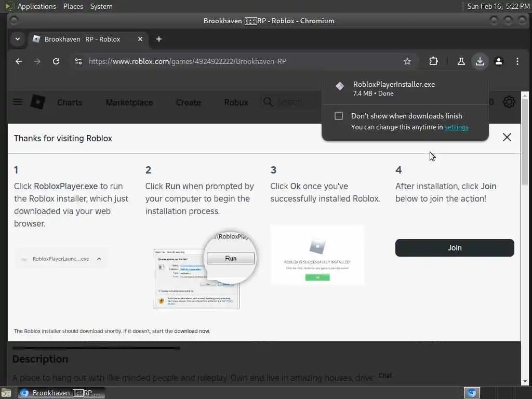Select the Brookhaven RP - Roblox tab
The height and width of the screenshot is (399, 532).
87,39
